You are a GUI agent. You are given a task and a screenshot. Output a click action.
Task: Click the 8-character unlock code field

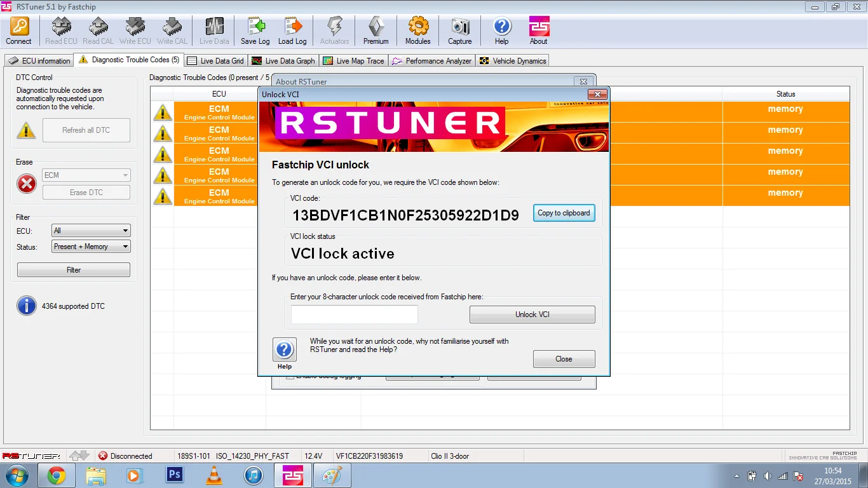pyautogui.click(x=355, y=315)
